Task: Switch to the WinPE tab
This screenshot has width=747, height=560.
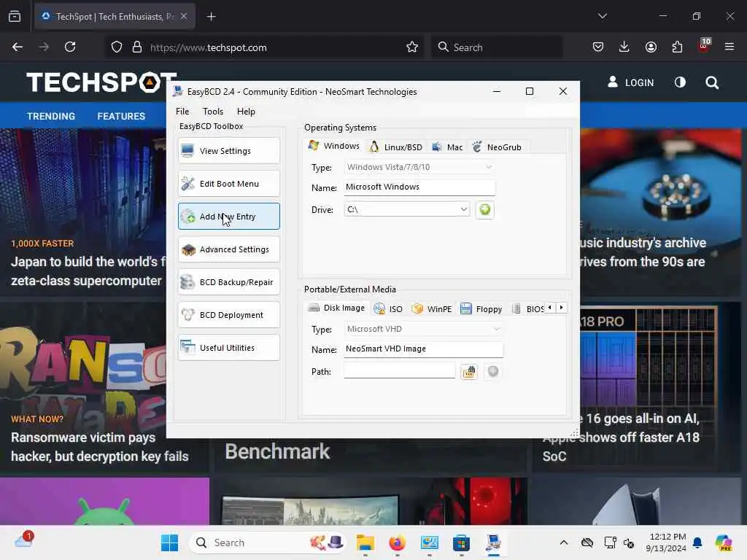Action: (431, 309)
